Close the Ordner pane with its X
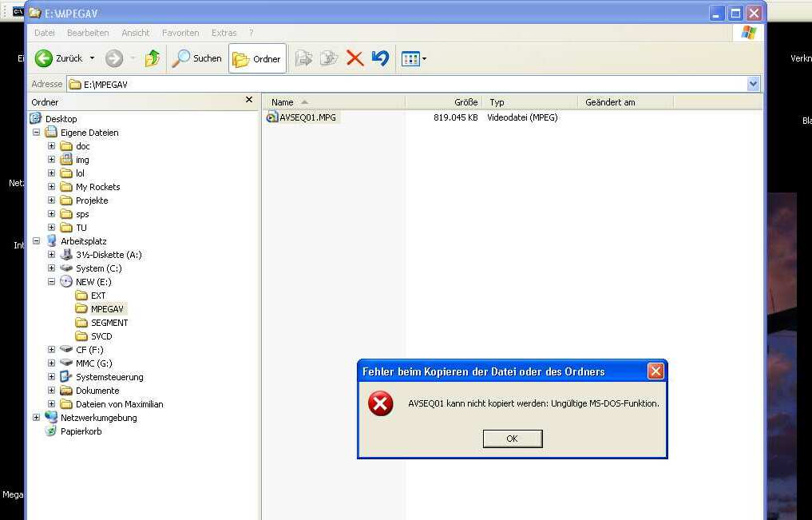 tap(248, 100)
